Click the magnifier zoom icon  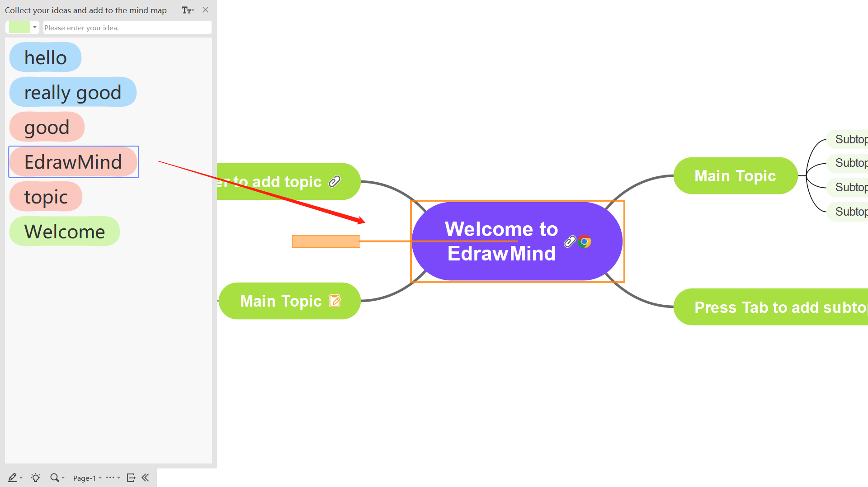54,478
